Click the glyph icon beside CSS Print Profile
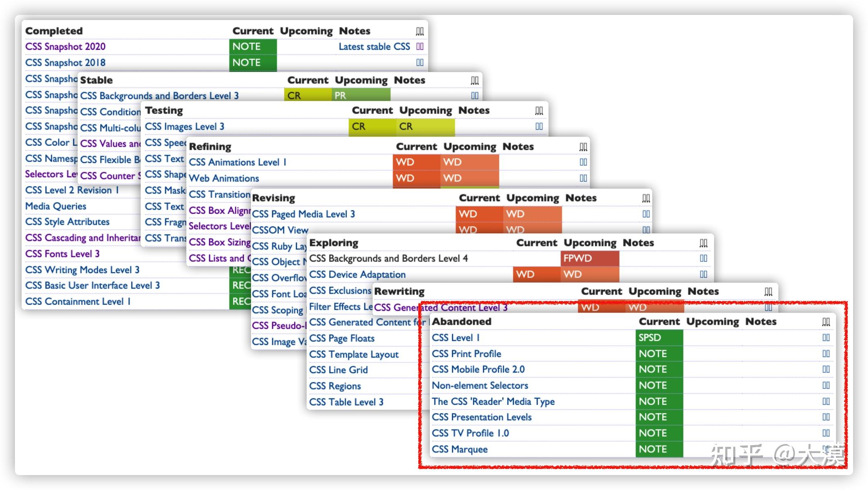868x490 pixels. (826, 353)
